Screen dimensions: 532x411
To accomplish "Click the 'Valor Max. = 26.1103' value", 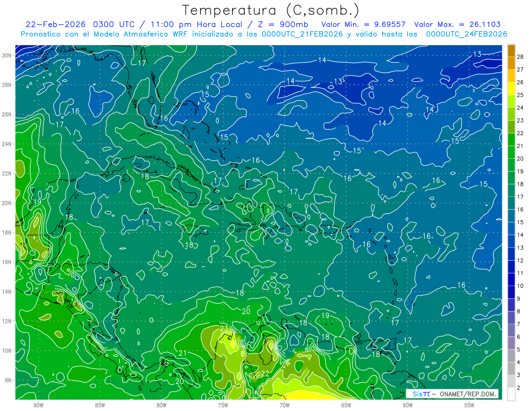I will point(457,24).
